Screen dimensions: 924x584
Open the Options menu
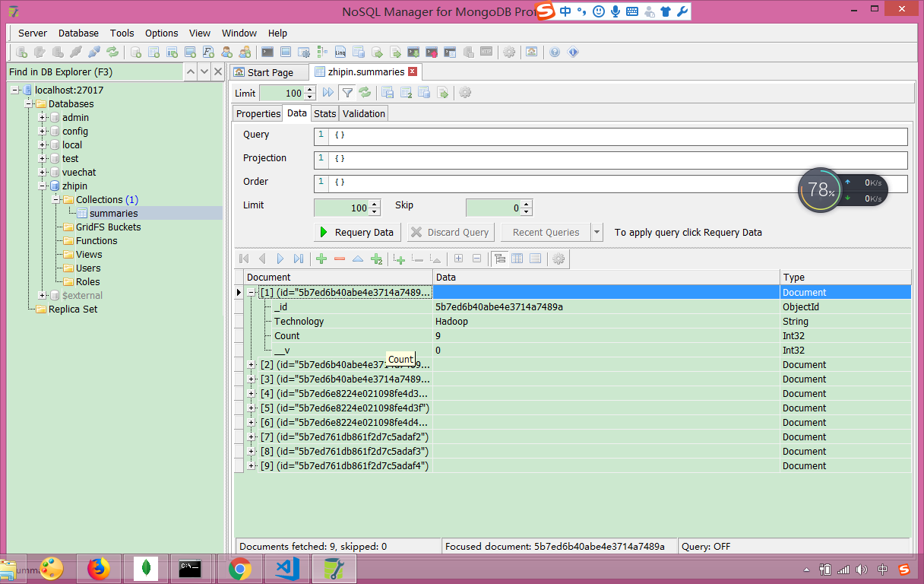click(162, 33)
